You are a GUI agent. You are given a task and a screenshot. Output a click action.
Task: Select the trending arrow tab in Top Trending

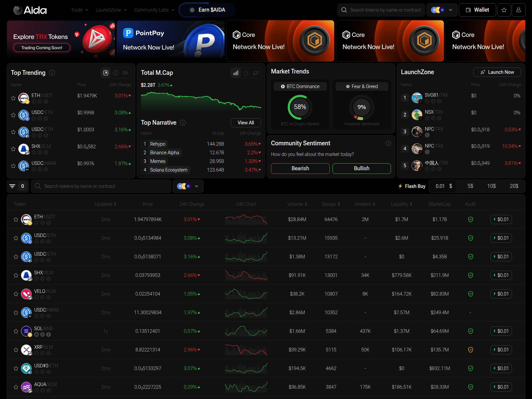coord(106,73)
